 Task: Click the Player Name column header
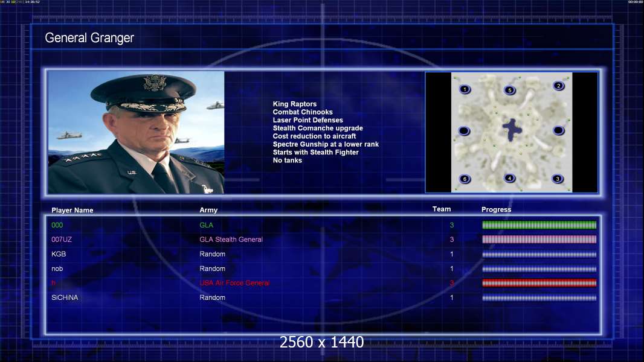click(x=72, y=211)
